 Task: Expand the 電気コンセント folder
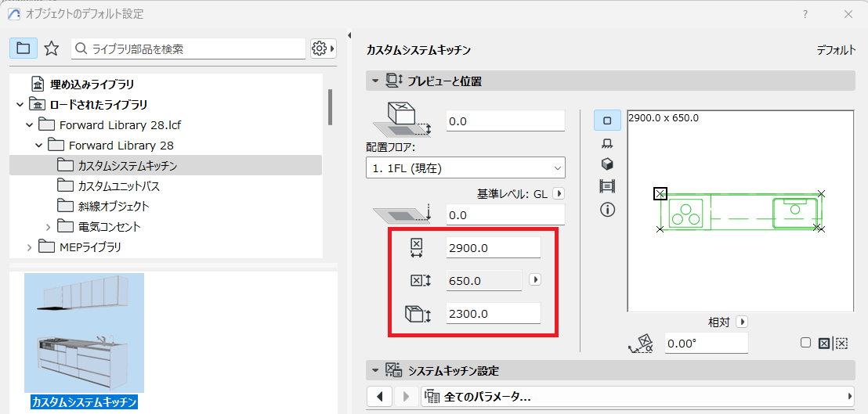(x=48, y=227)
